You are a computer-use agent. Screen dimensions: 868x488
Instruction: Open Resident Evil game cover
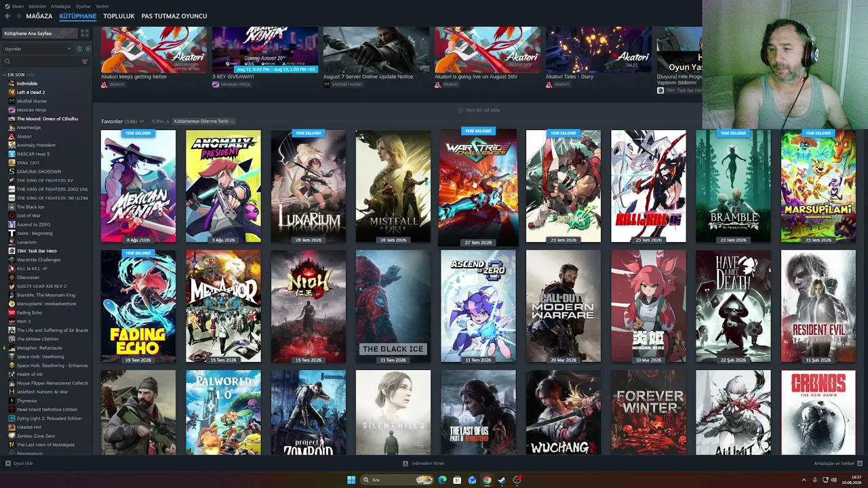(818, 306)
